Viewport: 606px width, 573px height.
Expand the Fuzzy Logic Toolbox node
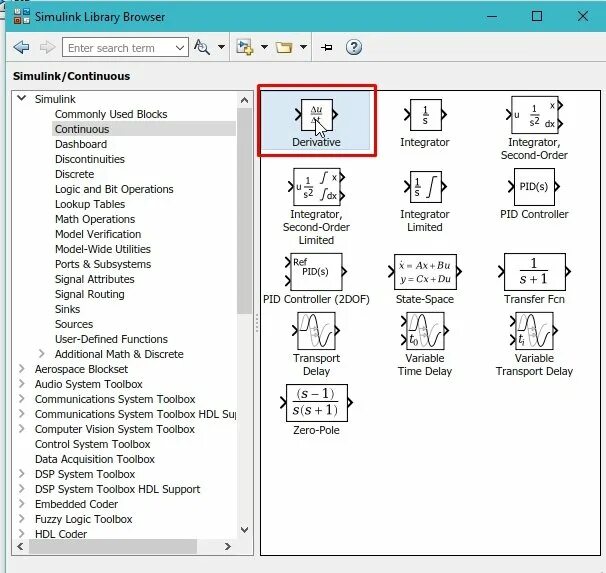(22, 519)
